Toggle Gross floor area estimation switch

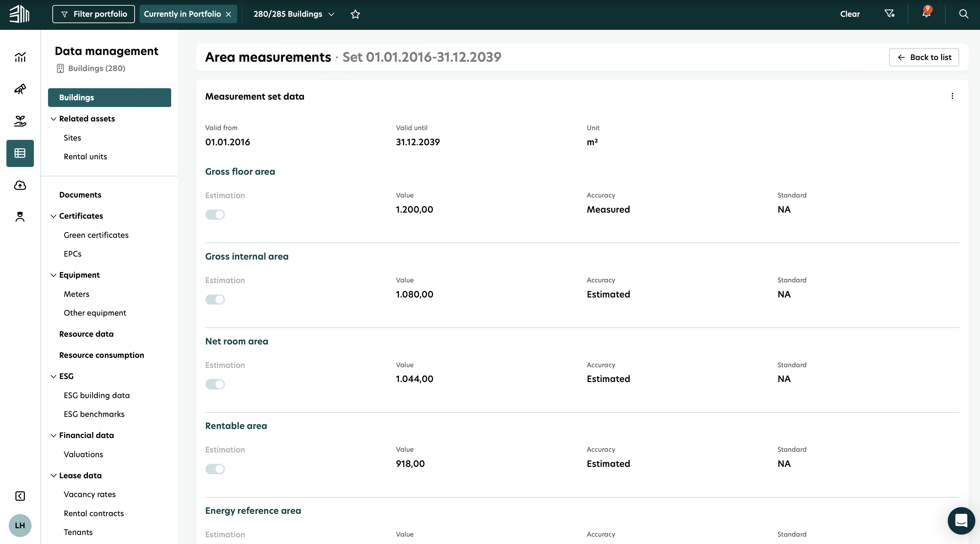[x=215, y=214]
